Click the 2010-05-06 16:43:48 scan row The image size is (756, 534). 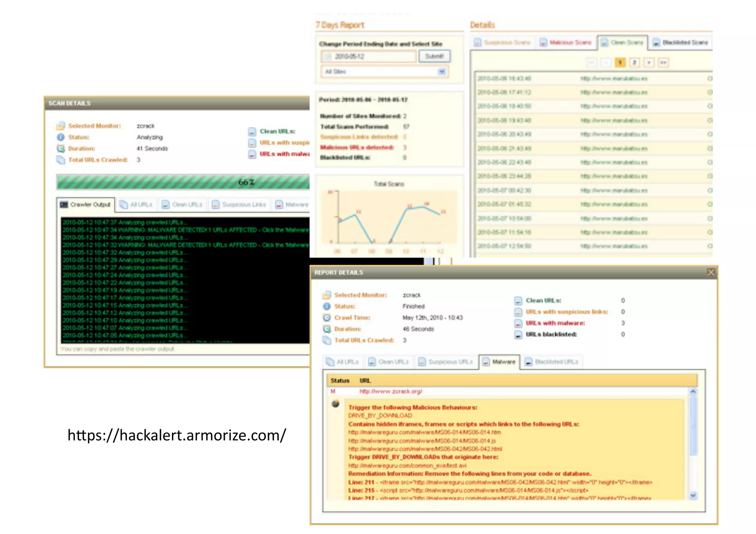click(594, 78)
